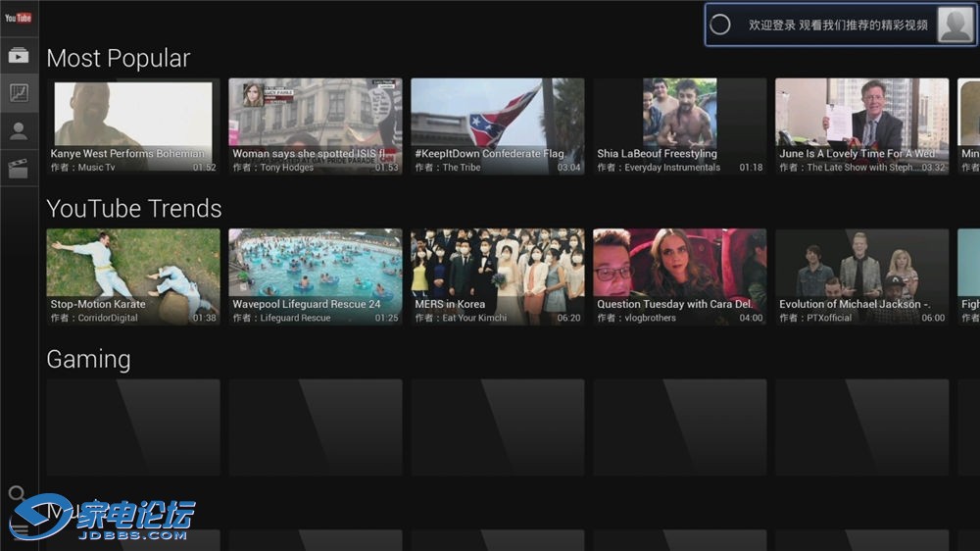This screenshot has height=551, width=980.
Task: Play Stop-Motion Karate video
Action: (133, 276)
